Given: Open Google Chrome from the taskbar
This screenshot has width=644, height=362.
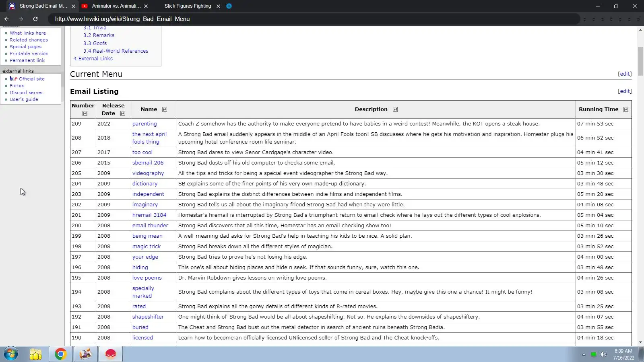Looking at the screenshot, I should (x=61, y=354).
